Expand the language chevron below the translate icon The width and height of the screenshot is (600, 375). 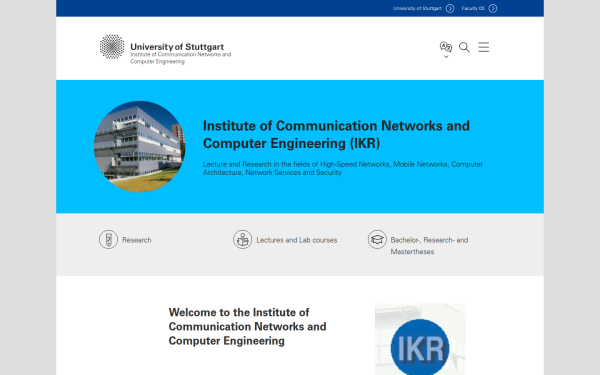[x=446, y=57]
